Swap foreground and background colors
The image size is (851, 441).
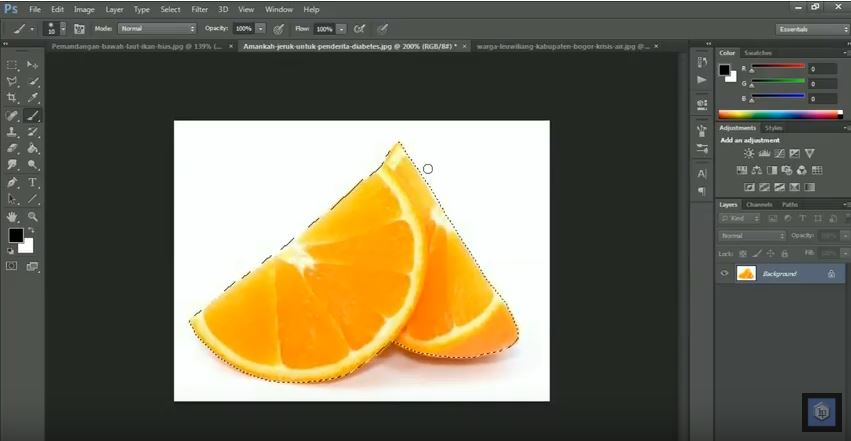[31, 231]
